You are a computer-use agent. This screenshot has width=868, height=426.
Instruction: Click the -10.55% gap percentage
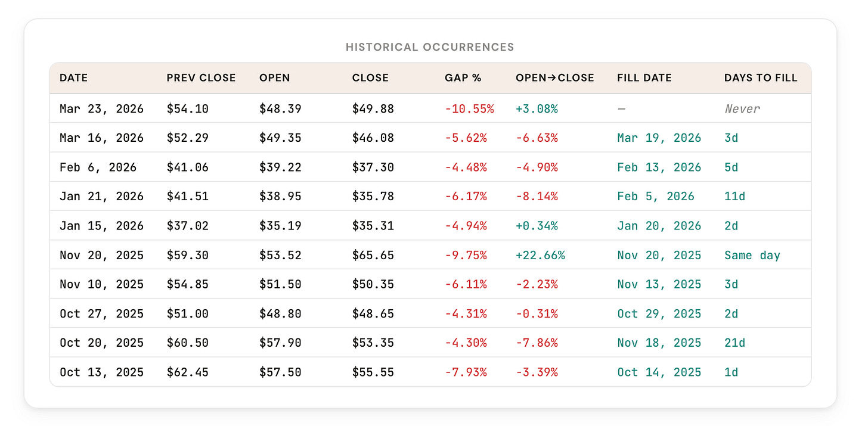pos(470,108)
